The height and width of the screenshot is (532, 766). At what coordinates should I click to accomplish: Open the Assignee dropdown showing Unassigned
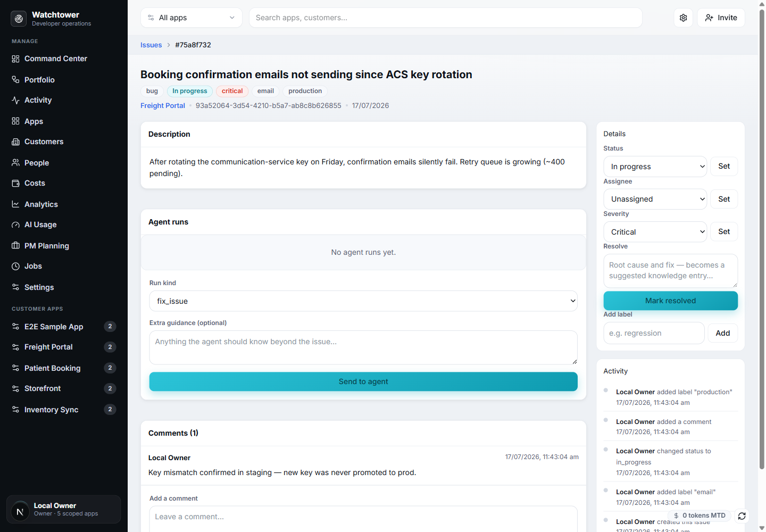[x=655, y=199]
